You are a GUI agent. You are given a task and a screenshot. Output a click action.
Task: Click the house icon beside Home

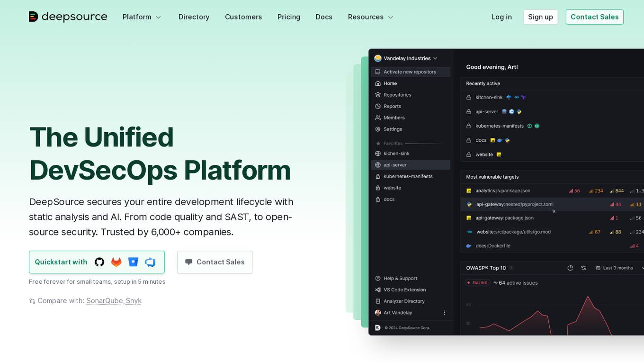[378, 83]
